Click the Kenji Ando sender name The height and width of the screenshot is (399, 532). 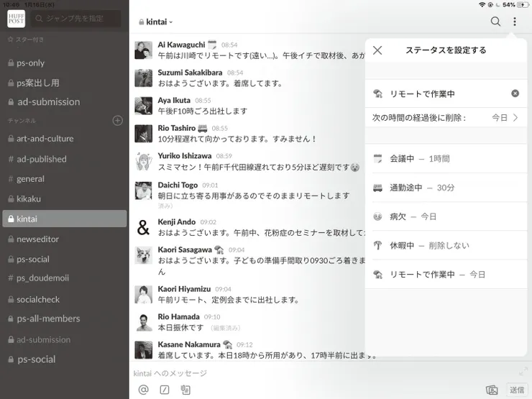176,222
